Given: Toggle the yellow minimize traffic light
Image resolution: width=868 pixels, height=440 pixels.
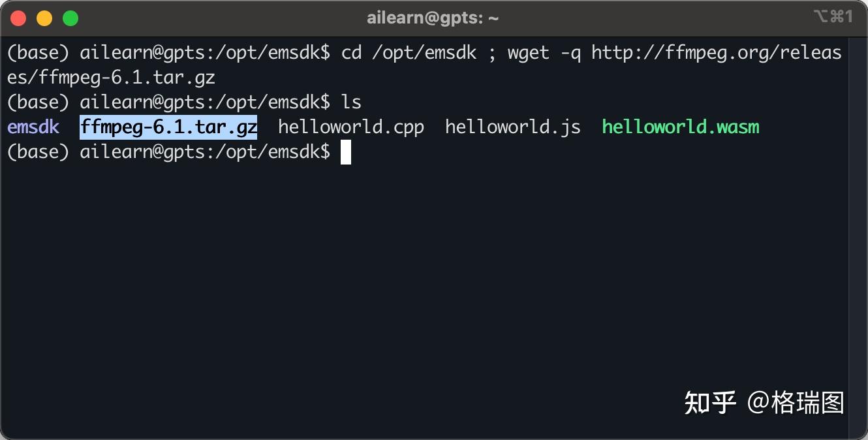Looking at the screenshot, I should pos(44,19).
